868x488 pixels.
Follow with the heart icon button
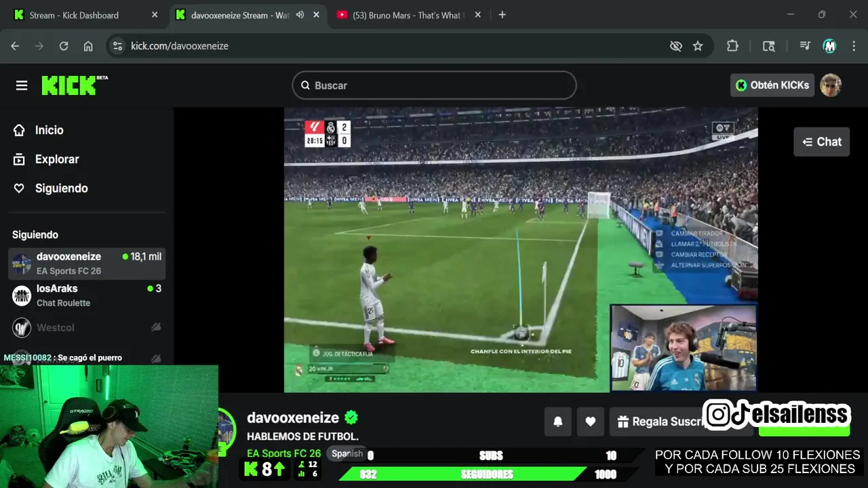pyautogui.click(x=590, y=422)
